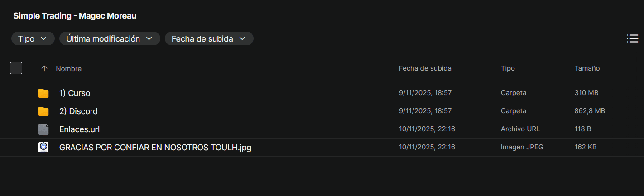This screenshot has height=196, width=644.
Task: Sort files by Tamaño column
Action: coord(587,68)
